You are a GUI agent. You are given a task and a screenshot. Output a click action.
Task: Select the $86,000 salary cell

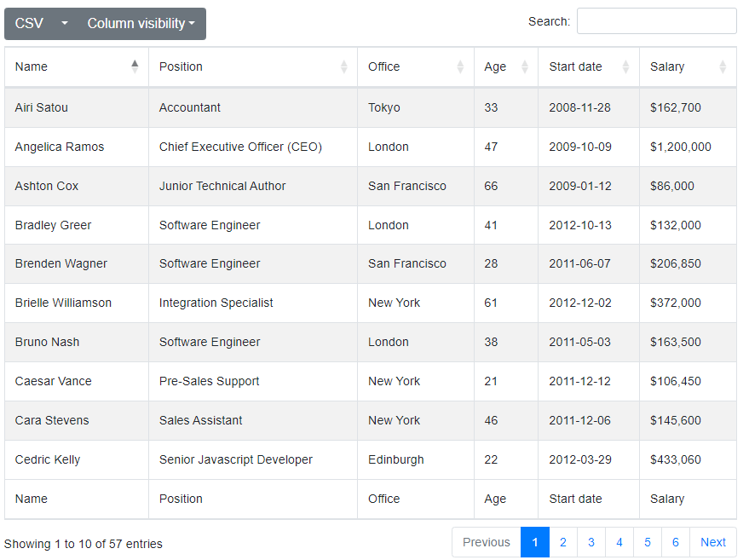tap(688, 186)
